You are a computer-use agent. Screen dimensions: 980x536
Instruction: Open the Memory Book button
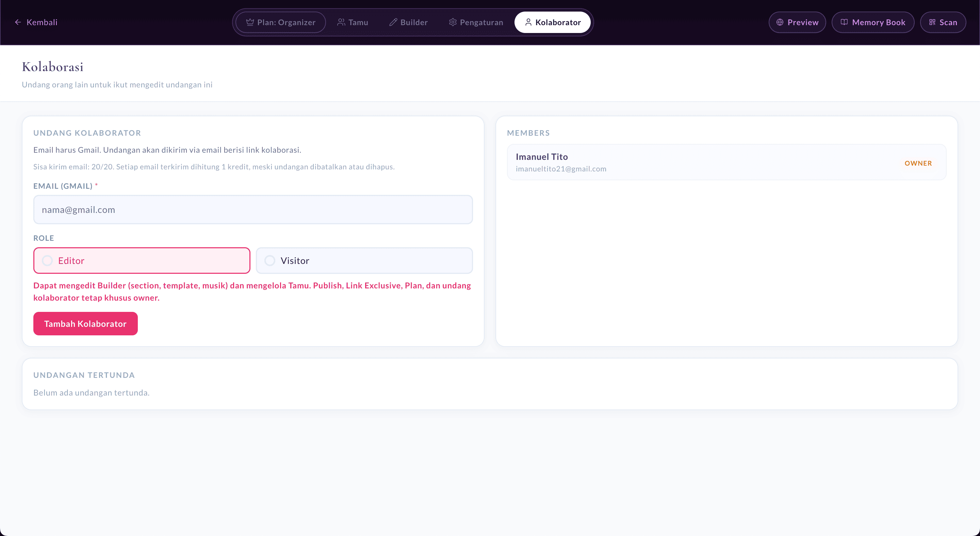click(x=873, y=22)
